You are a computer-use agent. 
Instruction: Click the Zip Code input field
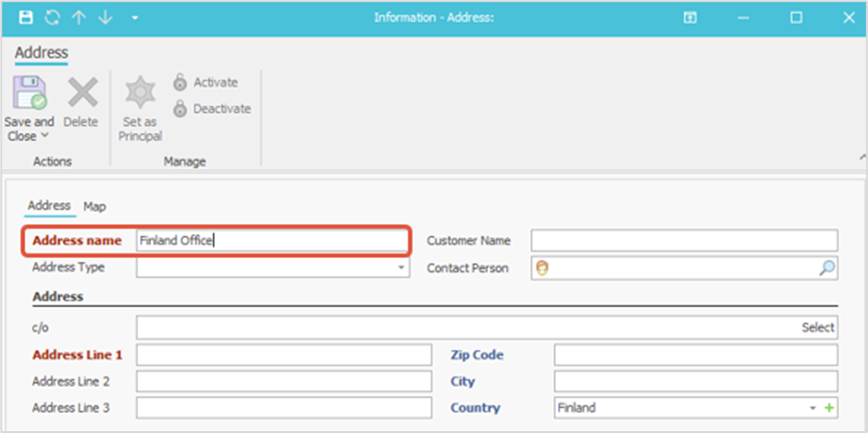695,355
